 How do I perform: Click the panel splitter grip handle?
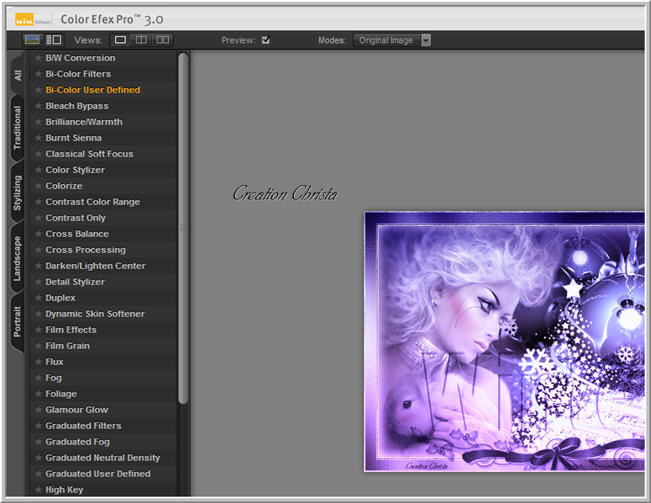tap(182, 227)
